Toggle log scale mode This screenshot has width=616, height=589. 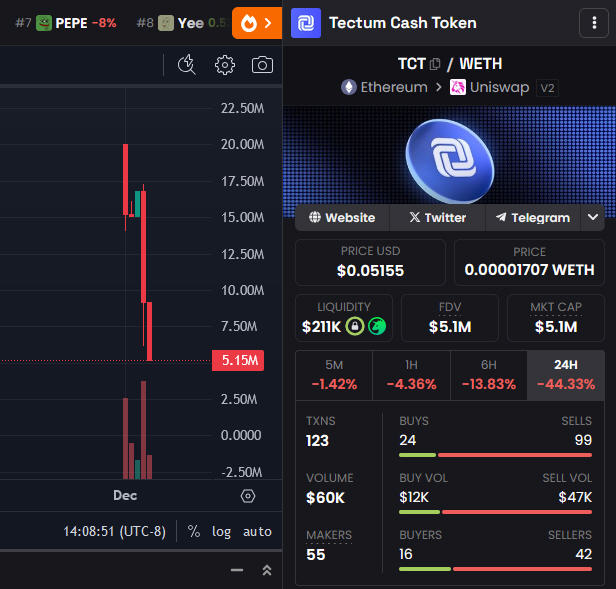click(221, 532)
